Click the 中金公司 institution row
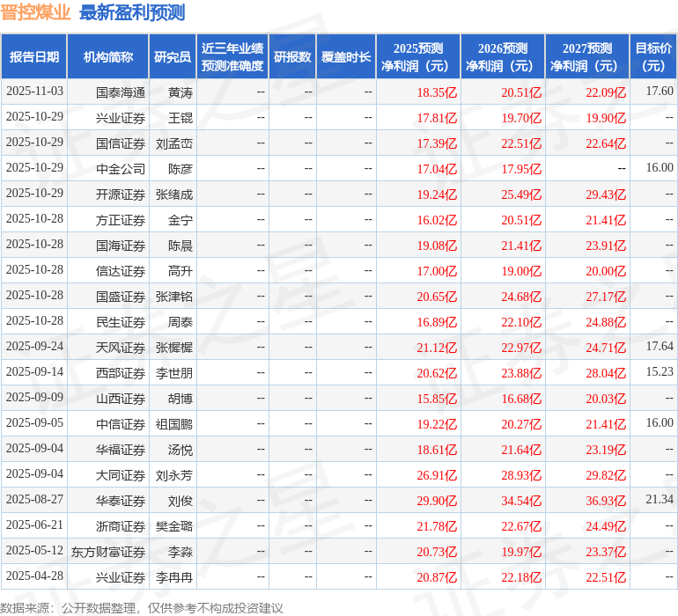This screenshot has height=616, width=678. tap(121, 168)
